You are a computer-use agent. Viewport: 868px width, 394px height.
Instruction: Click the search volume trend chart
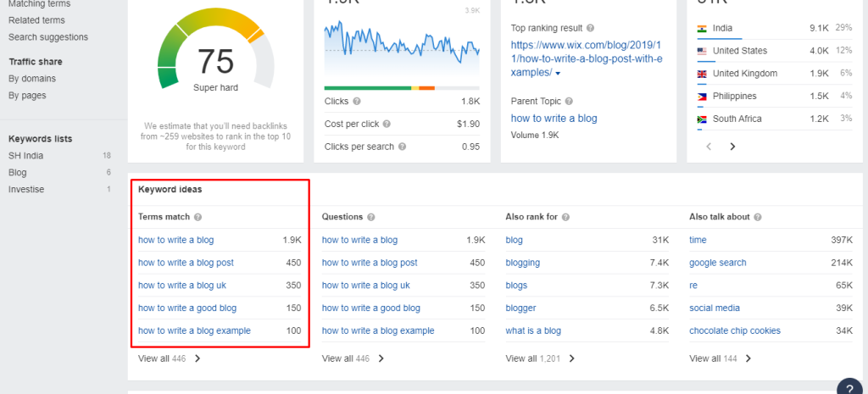point(402,47)
